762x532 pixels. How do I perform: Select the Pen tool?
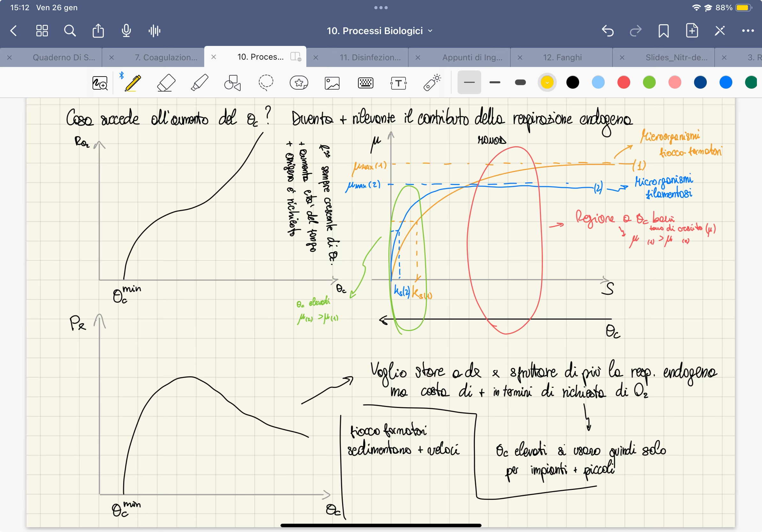click(x=133, y=83)
